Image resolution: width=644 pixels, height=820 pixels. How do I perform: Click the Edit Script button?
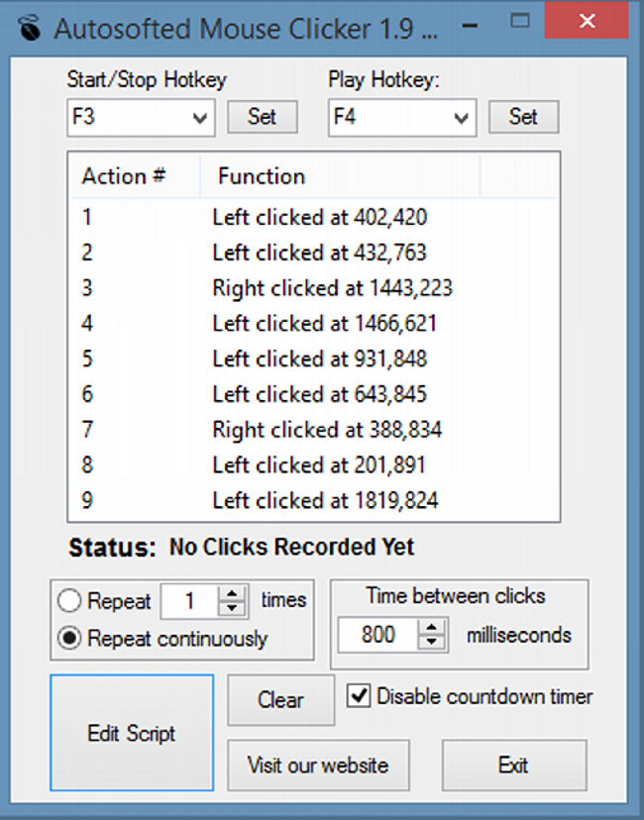pos(132,733)
